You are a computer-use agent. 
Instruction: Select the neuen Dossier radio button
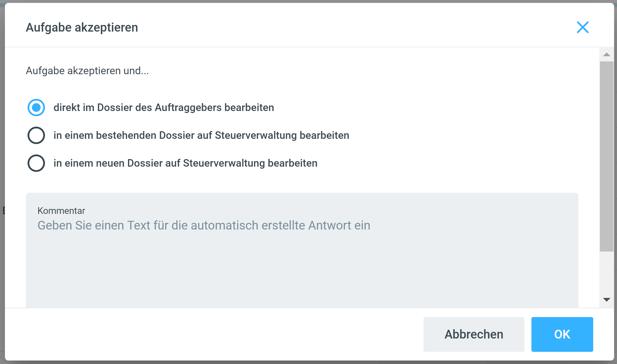tap(36, 163)
